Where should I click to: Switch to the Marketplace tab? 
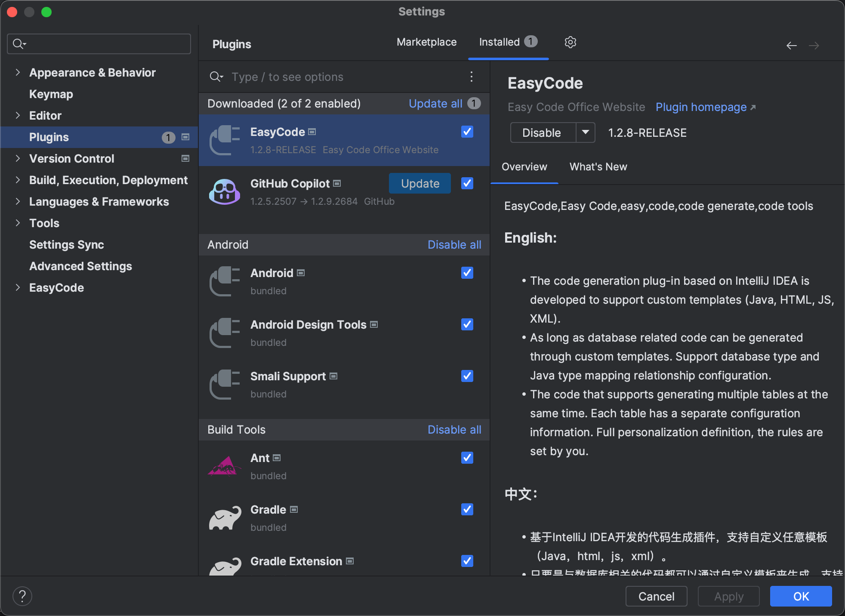coord(426,42)
